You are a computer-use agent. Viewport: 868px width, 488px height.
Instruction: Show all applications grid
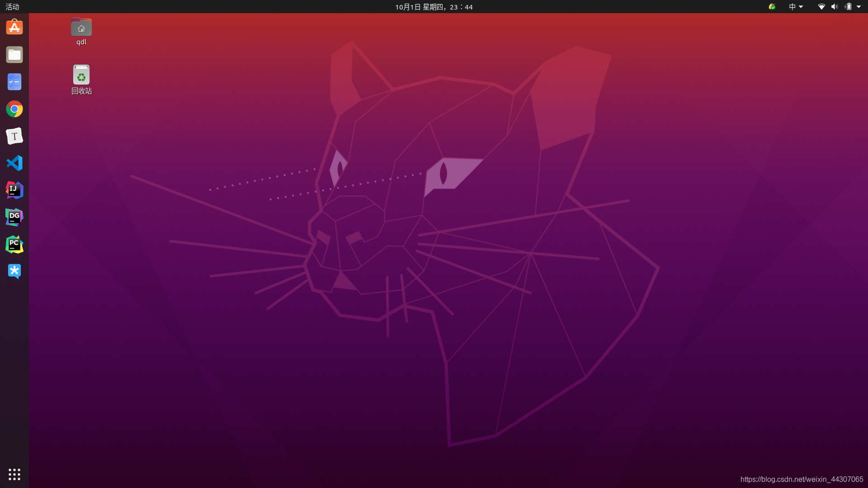pos(14,474)
